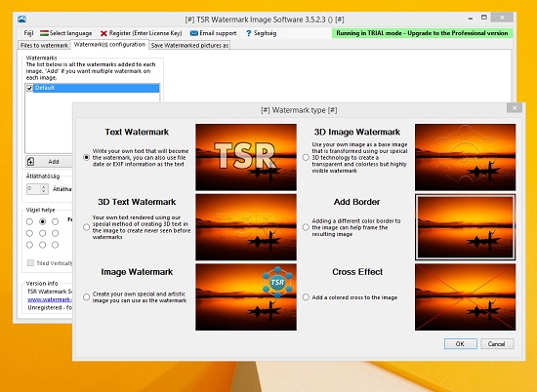Open the Fájl menu
Image resolution: width=537 pixels, height=392 pixels.
pyautogui.click(x=28, y=33)
